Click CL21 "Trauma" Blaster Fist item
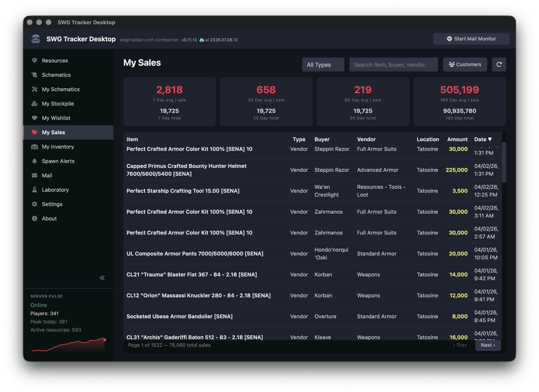 coord(192,275)
